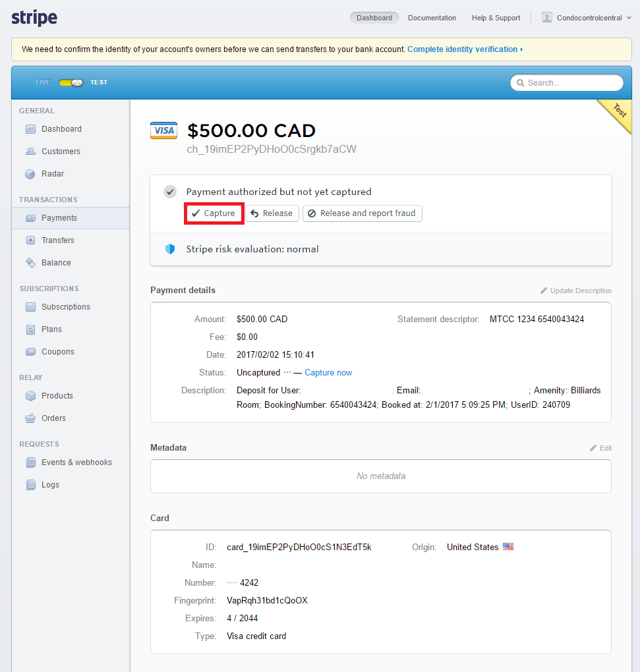
Task: Click the Customers icon in sidebar
Action: point(30,152)
